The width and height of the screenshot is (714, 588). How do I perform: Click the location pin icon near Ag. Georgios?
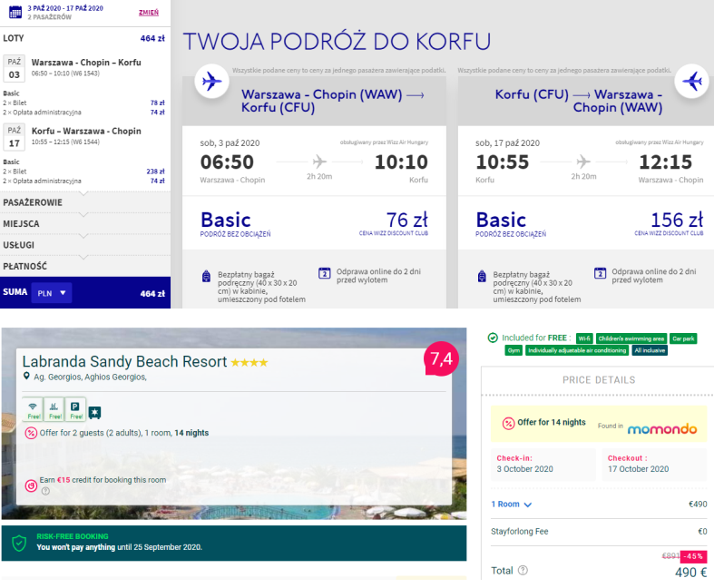pos(26,377)
